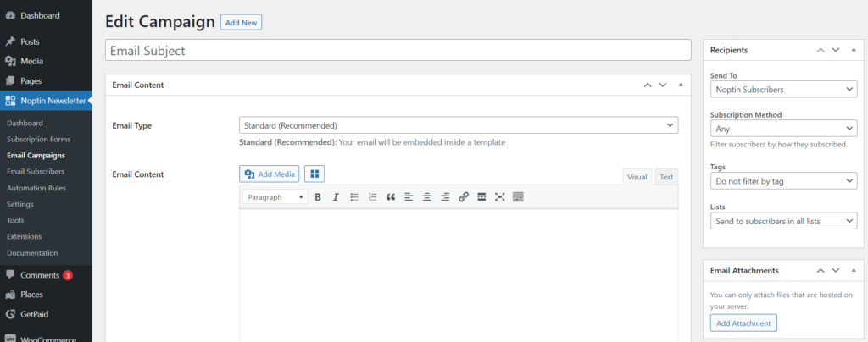The width and height of the screenshot is (868, 342).
Task: Open Subscription Forms submenu item
Action: click(39, 139)
